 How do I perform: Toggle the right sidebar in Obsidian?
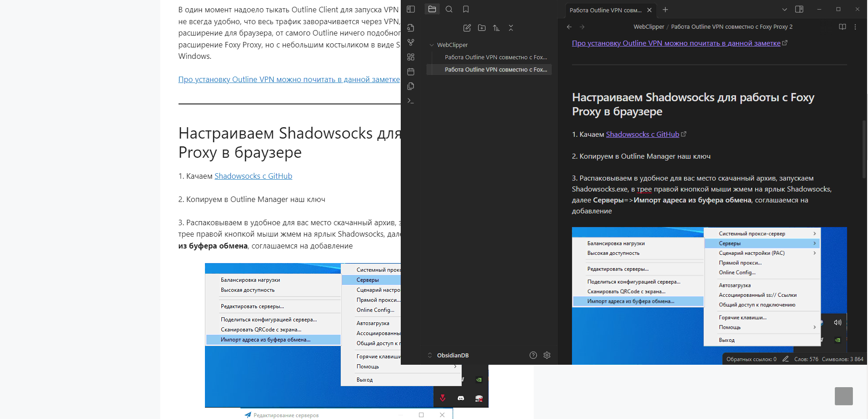tap(799, 9)
